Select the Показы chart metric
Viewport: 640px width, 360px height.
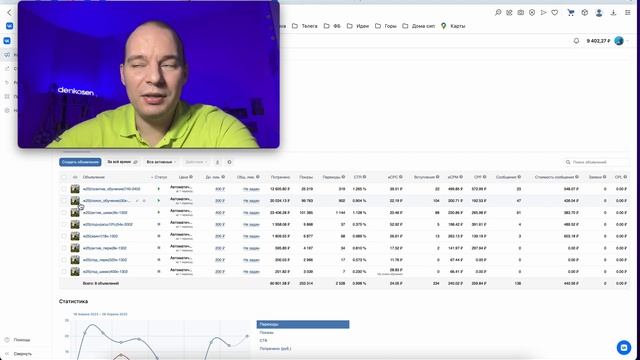(267, 332)
